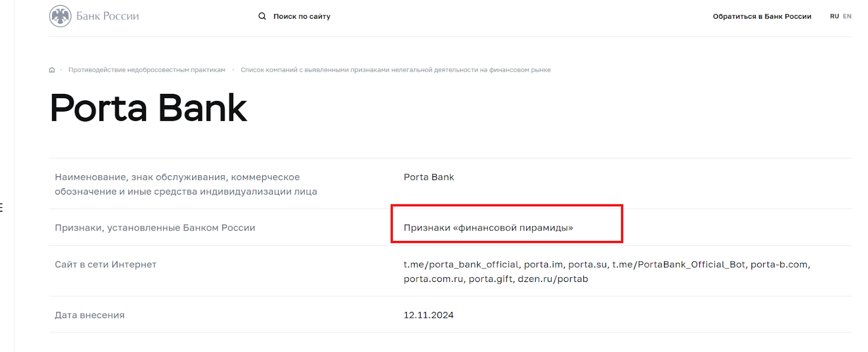The width and height of the screenshot is (868, 352).
Task: Select the «Porta Bank» value cell
Action: (429, 177)
